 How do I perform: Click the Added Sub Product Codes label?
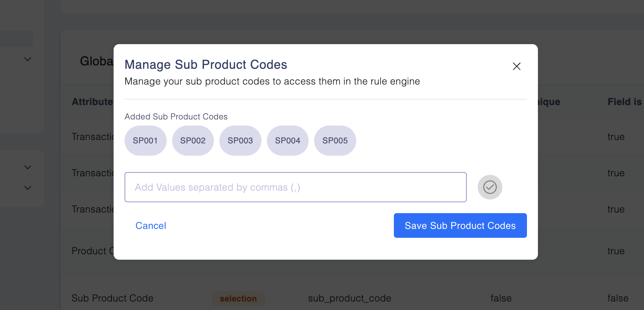[176, 117]
